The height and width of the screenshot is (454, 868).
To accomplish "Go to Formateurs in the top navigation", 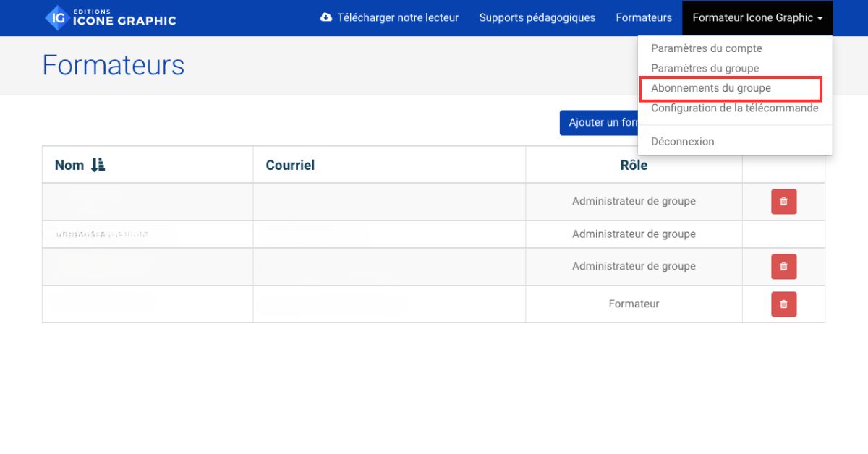I will tap(643, 18).
